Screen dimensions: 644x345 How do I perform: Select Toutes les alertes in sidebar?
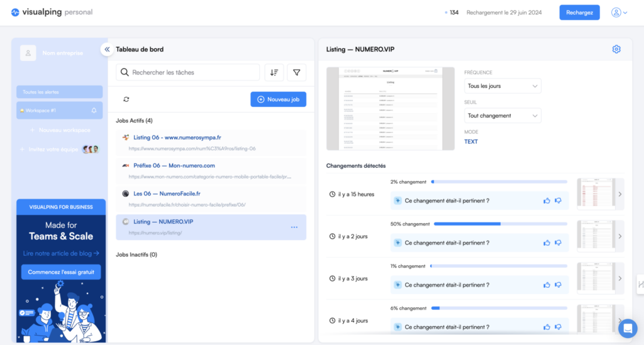pos(60,92)
